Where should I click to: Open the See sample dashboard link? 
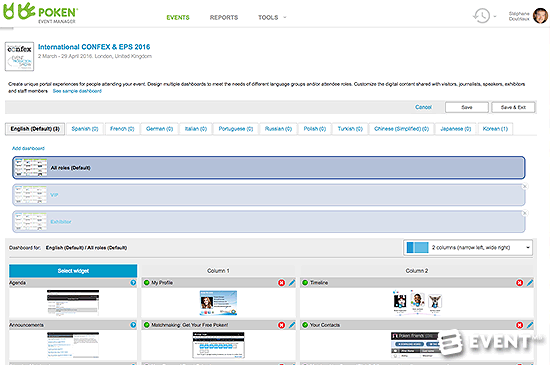coord(77,91)
